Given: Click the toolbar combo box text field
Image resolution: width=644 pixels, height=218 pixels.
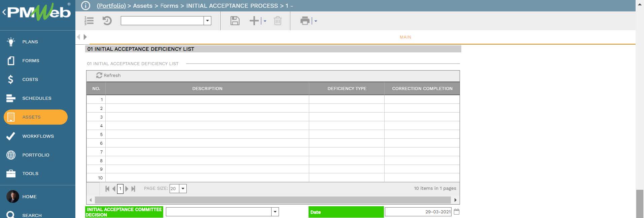Looking at the screenshot, I should click(163, 21).
